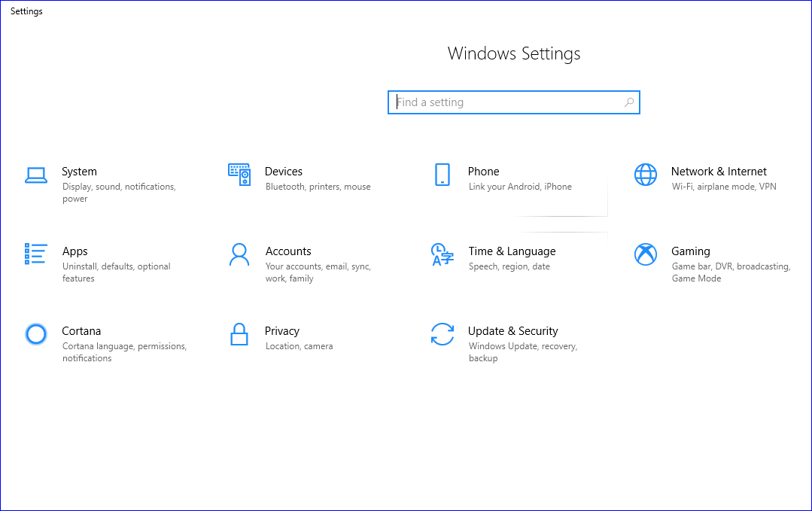Open the System laptop icon
The image size is (812, 511).
[36, 175]
